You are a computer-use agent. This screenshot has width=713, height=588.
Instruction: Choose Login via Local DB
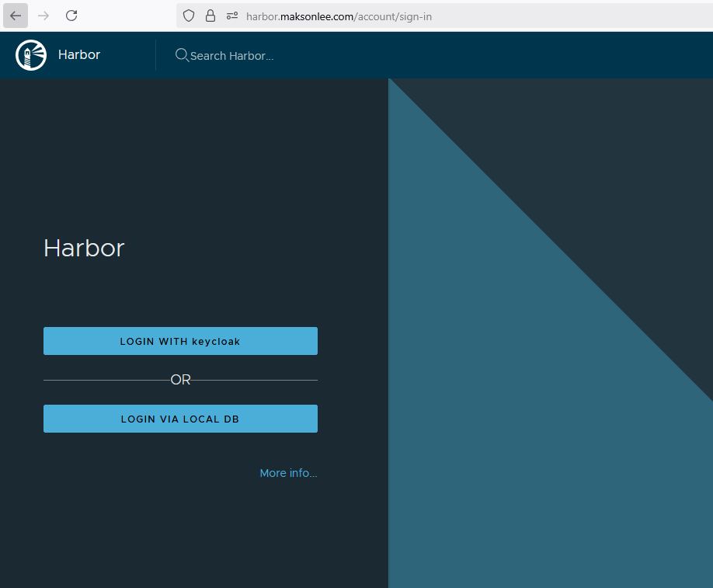tap(180, 419)
